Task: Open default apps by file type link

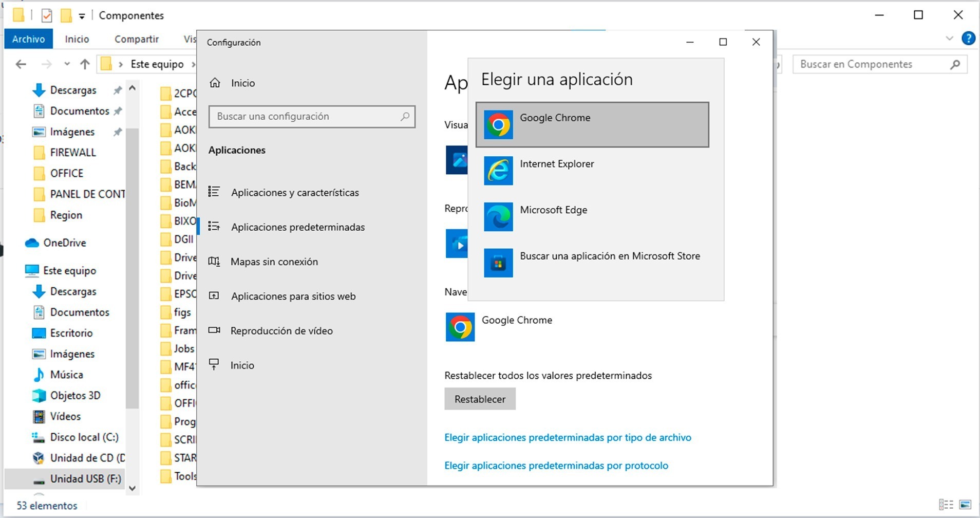Action: pyautogui.click(x=568, y=437)
